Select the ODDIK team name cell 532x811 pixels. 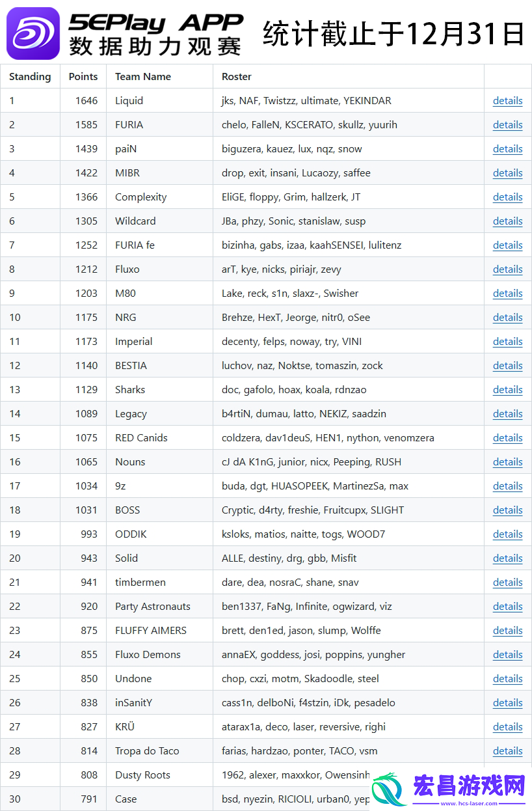click(x=160, y=534)
